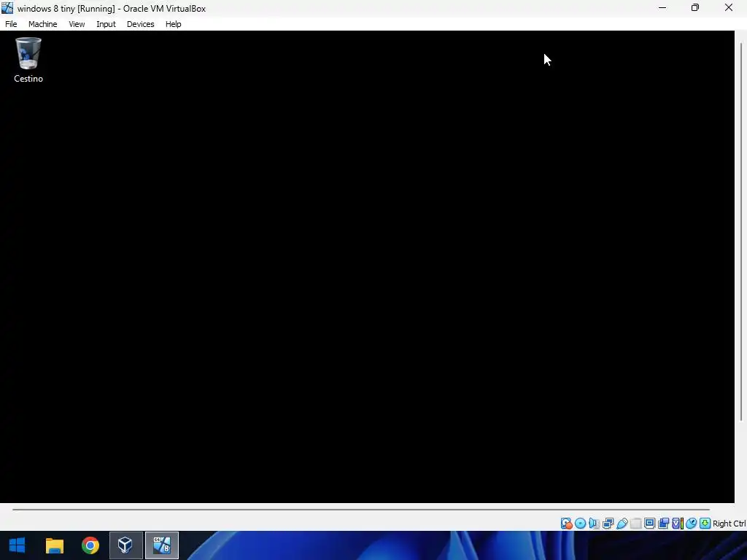Click the CPU virtualization status icon
The height and width of the screenshot is (560, 747).
(678, 524)
